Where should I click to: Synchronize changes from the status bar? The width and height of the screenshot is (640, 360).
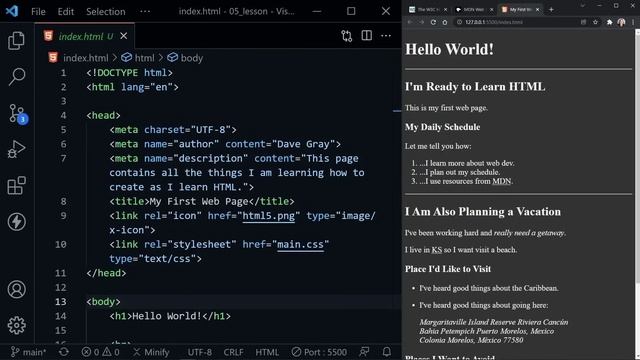(x=64, y=352)
